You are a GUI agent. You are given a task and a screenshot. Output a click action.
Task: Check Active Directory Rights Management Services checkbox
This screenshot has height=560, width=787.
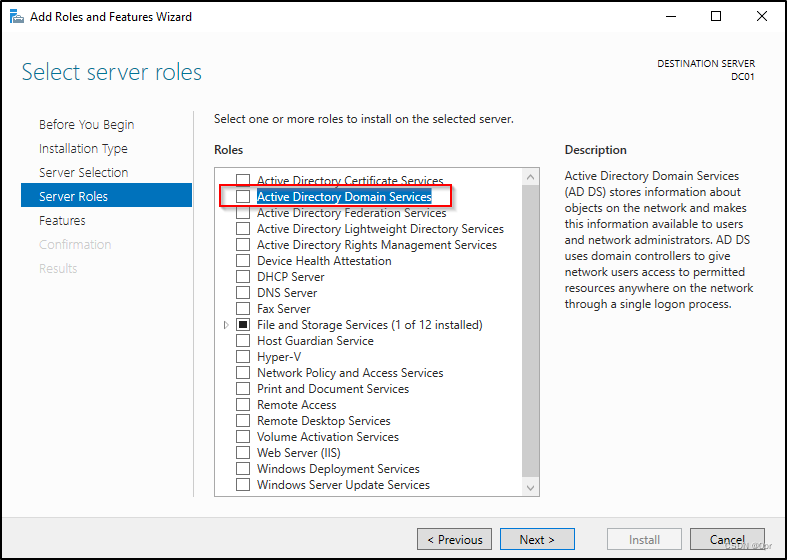coord(243,245)
